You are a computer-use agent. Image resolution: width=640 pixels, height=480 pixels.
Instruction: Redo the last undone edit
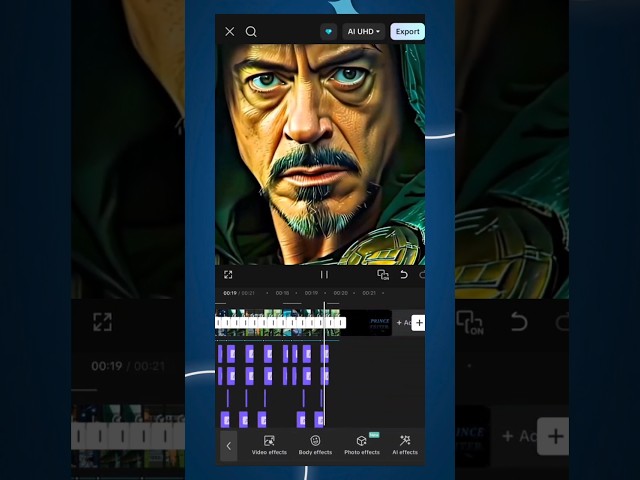(x=422, y=274)
